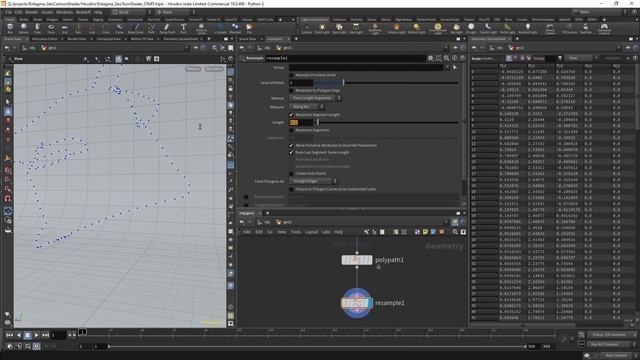Adjust the Level of Detail slider
The height and width of the screenshot is (360, 640).
point(386,83)
